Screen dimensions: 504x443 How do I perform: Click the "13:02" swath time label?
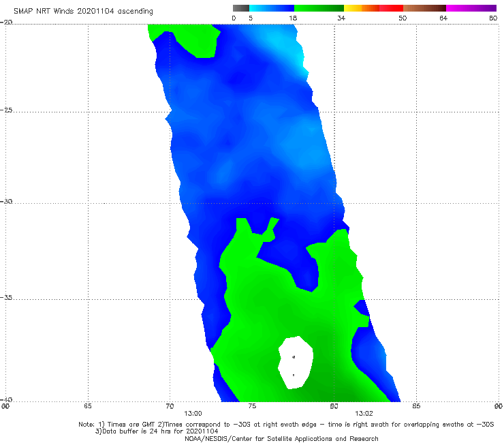pyautogui.click(x=364, y=414)
